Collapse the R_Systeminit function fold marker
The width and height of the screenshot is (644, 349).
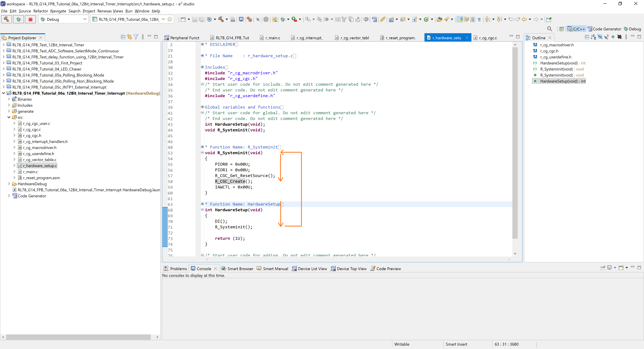pos(202,153)
